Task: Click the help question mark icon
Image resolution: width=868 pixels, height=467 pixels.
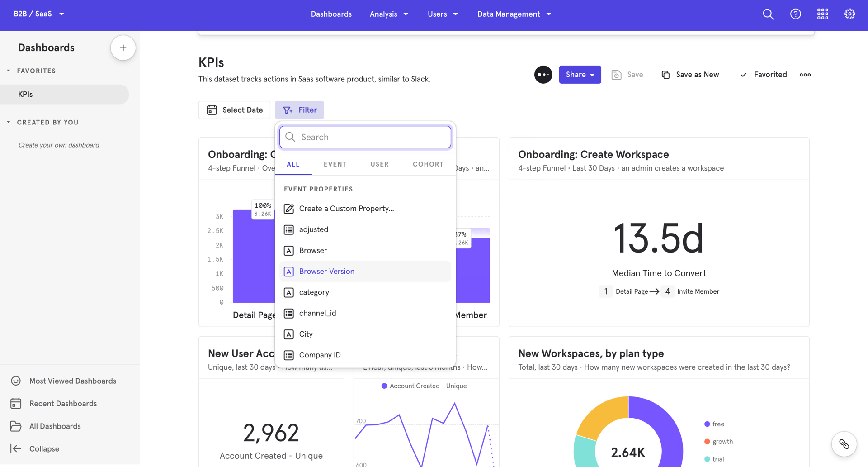Action: [795, 14]
